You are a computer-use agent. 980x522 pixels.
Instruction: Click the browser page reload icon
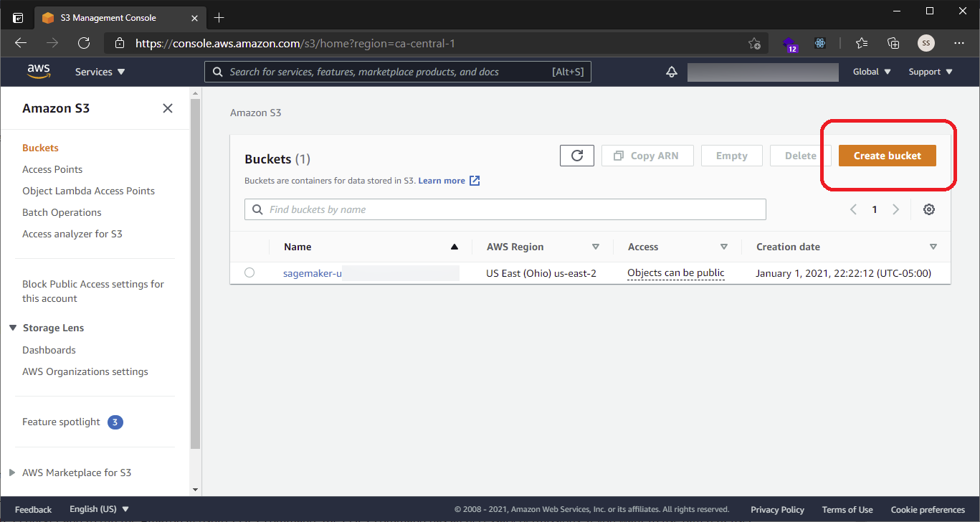pyautogui.click(x=84, y=43)
